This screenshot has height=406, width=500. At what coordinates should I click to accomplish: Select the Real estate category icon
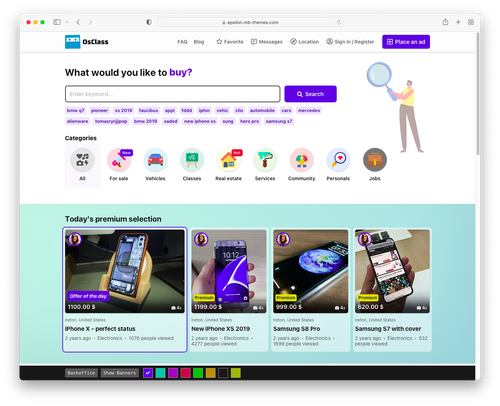[x=229, y=160]
